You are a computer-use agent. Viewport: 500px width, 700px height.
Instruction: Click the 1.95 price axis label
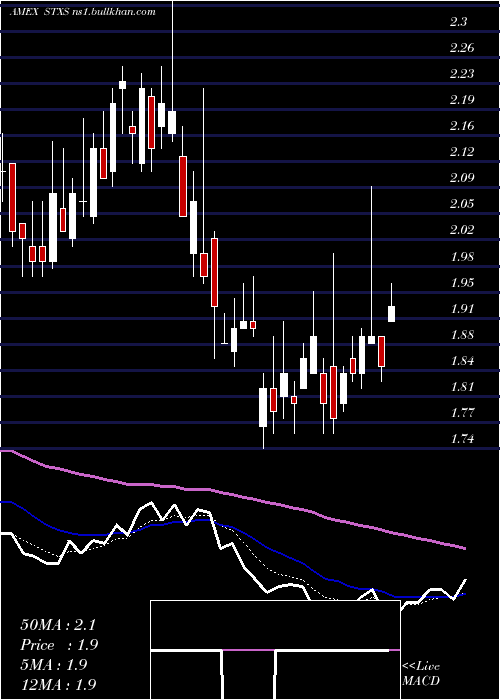point(462,283)
